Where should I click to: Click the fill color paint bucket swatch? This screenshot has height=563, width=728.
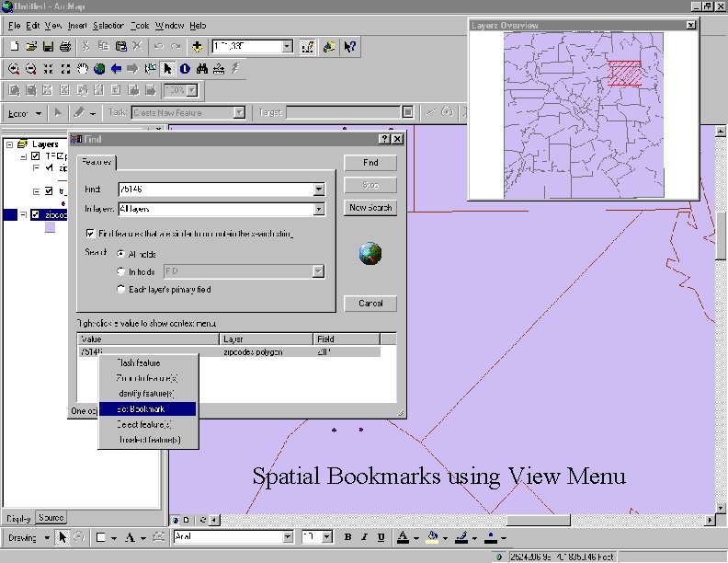pos(432,537)
